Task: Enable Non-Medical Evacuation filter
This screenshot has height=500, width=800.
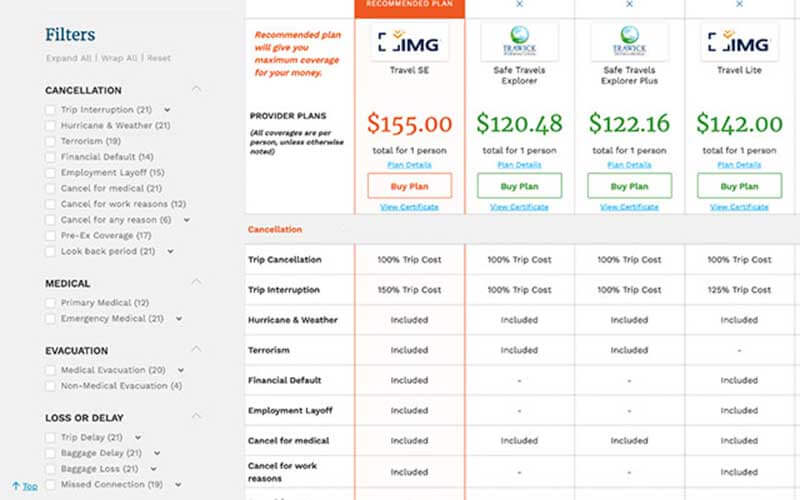Action: click(x=51, y=386)
